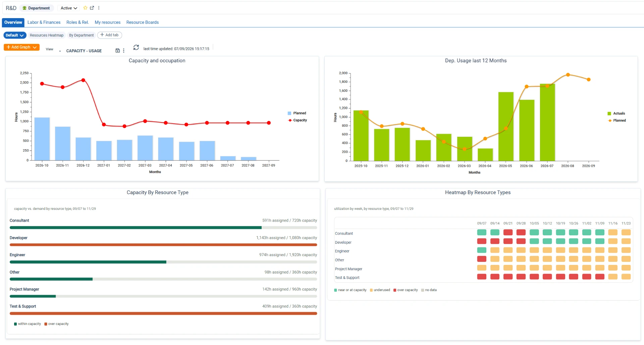
Task: Toggle Planned legend in Dep. Usage chart
Action: pos(617,121)
